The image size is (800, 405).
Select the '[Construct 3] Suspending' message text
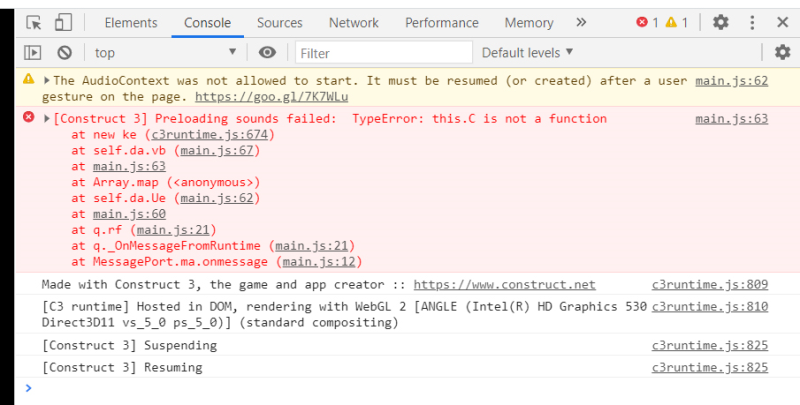[x=129, y=345]
